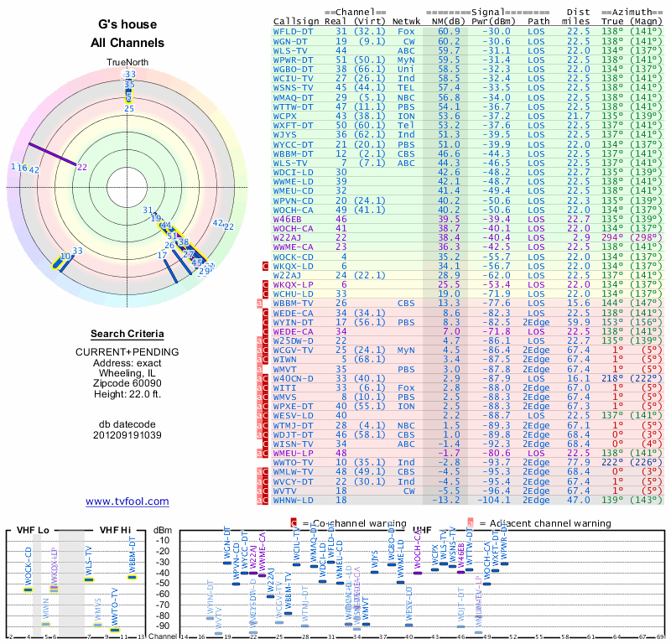This screenshot has height=644, width=671.
Task: Click the WJYS callsign in the table
Action: [x=284, y=135]
